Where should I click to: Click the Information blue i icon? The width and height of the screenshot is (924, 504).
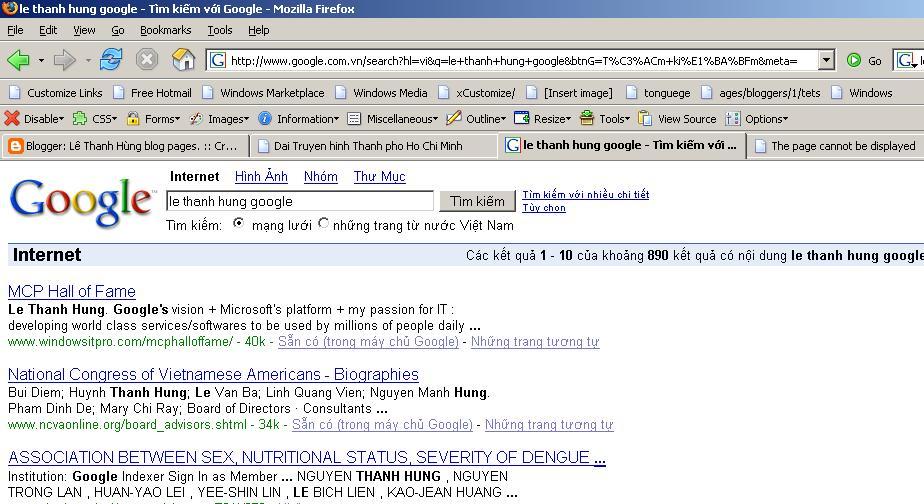[x=265, y=118]
